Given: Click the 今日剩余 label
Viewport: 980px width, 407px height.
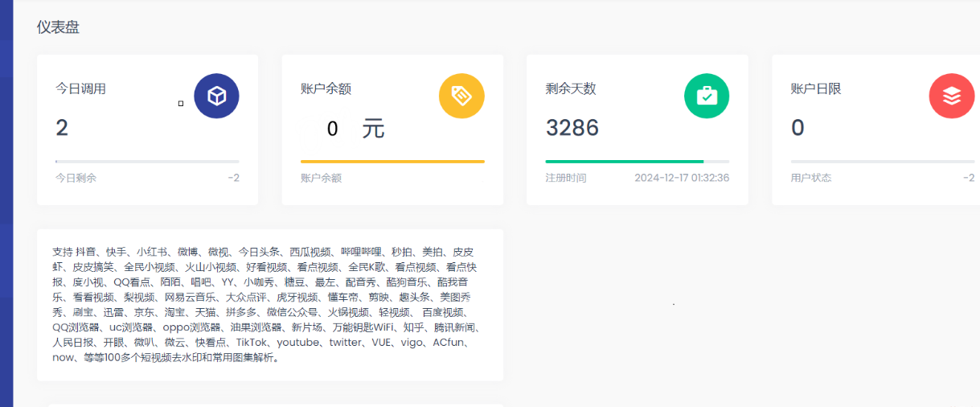Looking at the screenshot, I should pos(76,178).
